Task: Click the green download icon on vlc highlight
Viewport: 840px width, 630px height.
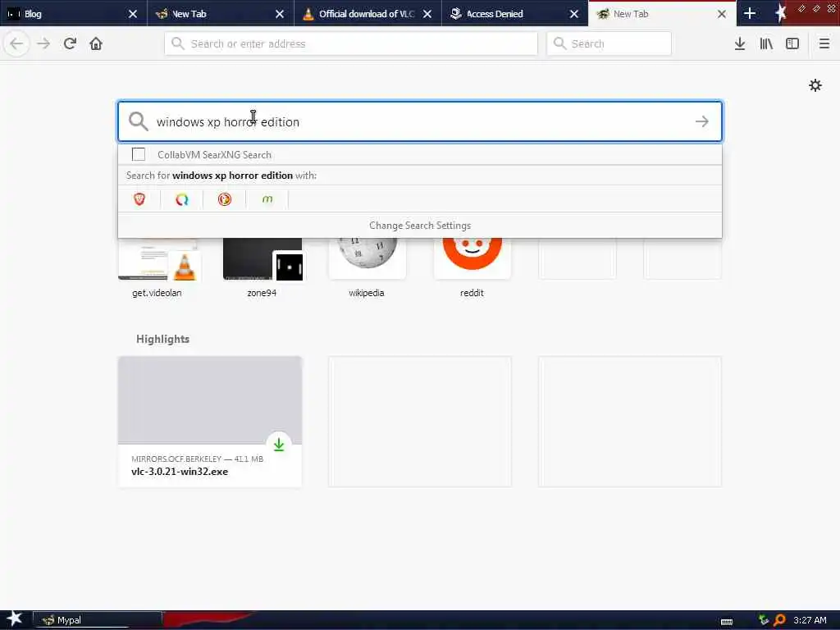Action: 279,445
